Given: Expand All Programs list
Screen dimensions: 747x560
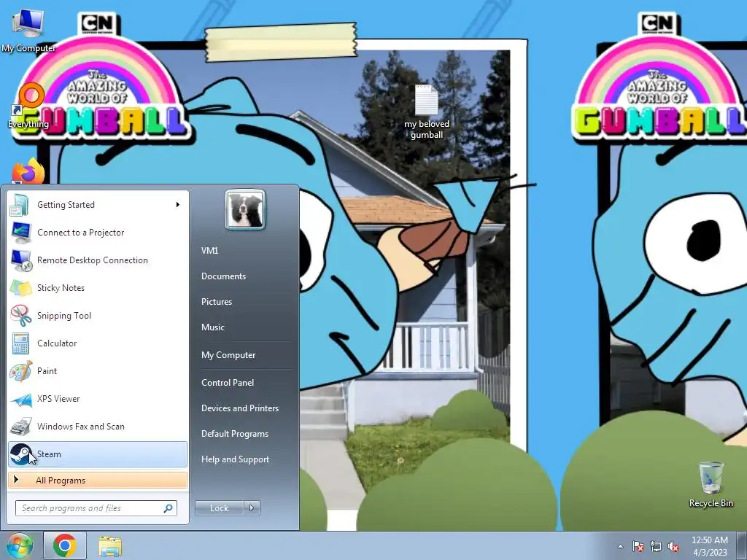Looking at the screenshot, I should pyautogui.click(x=97, y=481).
